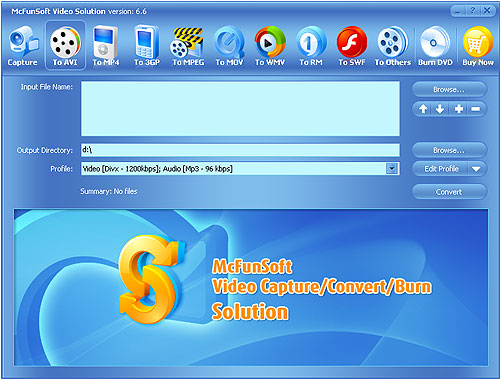500x379 pixels.
Task: Choose the To SWF Flash icon
Action: [x=352, y=46]
